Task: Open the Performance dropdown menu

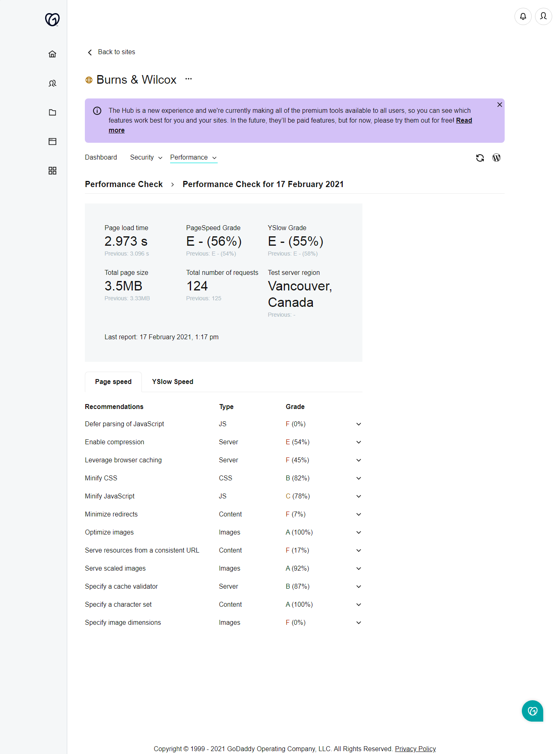Action: point(193,158)
